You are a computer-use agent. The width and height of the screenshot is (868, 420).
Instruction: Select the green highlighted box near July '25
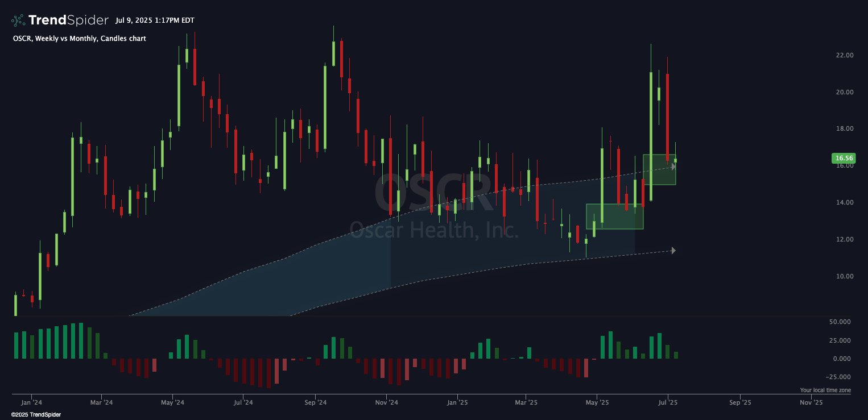659,169
